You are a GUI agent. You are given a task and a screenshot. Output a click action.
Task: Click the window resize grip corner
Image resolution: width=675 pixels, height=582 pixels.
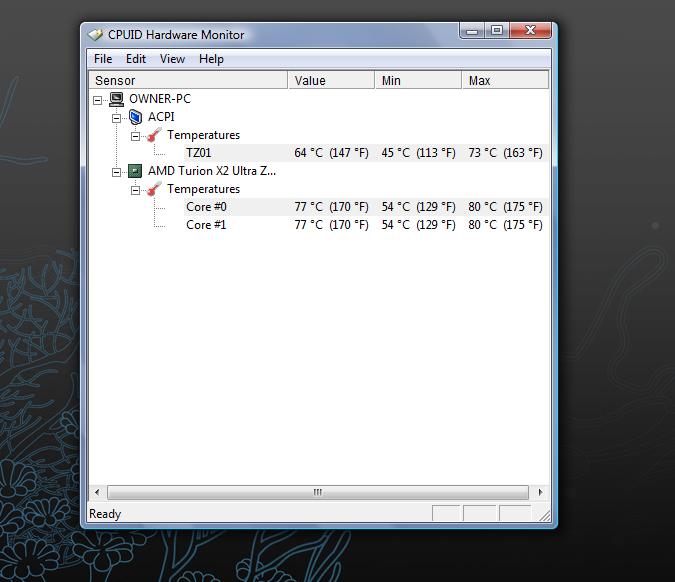544,515
